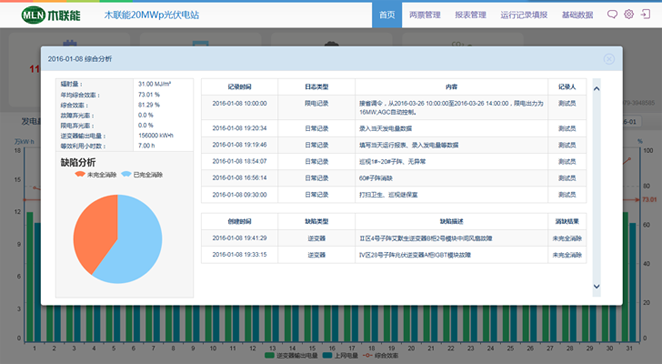Image resolution: width=662 pixels, height=364 pixels.
Task: Toggle the orange 未完全消除 pie legend
Action: point(95,174)
